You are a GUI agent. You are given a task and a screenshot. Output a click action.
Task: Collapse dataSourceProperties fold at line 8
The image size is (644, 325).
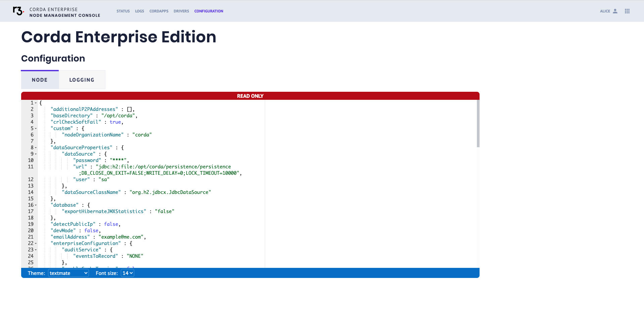(36, 148)
